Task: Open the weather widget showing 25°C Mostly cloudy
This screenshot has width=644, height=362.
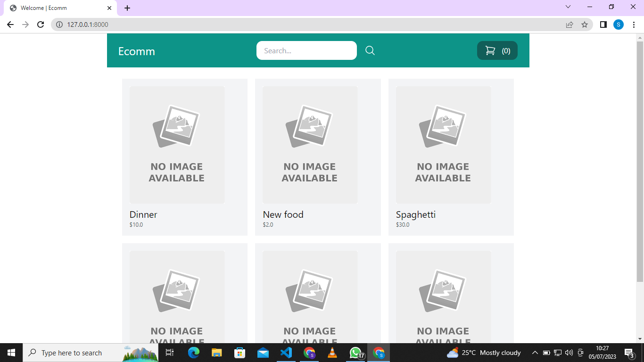Action: 484,353
